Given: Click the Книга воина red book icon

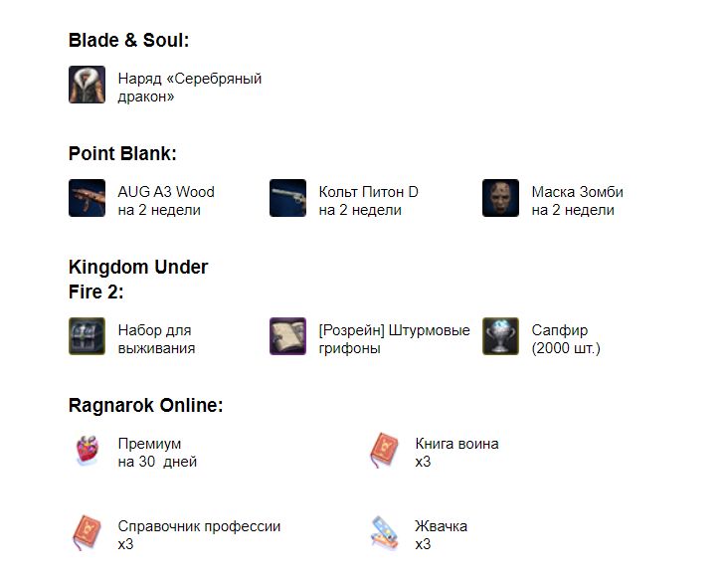Looking at the screenshot, I should pos(385,450).
